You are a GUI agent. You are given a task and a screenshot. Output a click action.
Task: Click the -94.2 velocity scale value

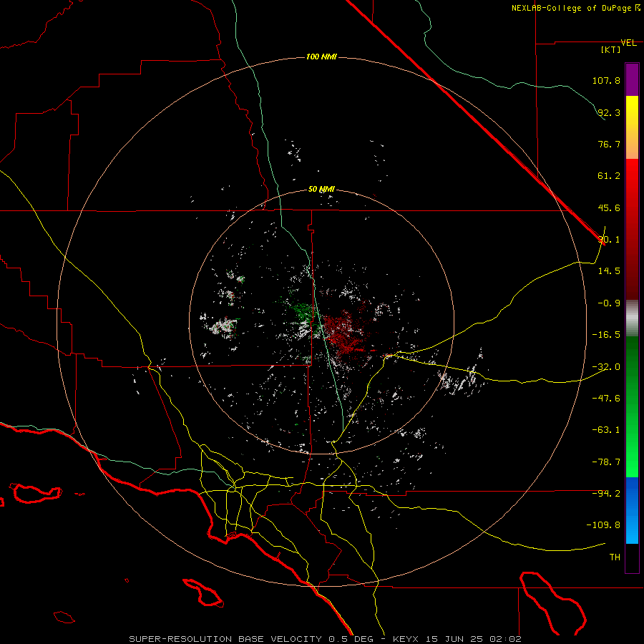[x=606, y=493]
